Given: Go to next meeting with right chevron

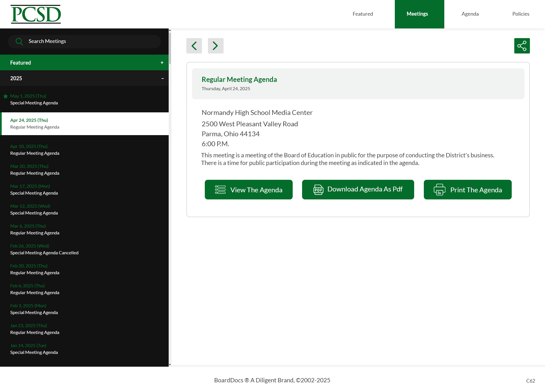Looking at the screenshot, I should (216, 46).
